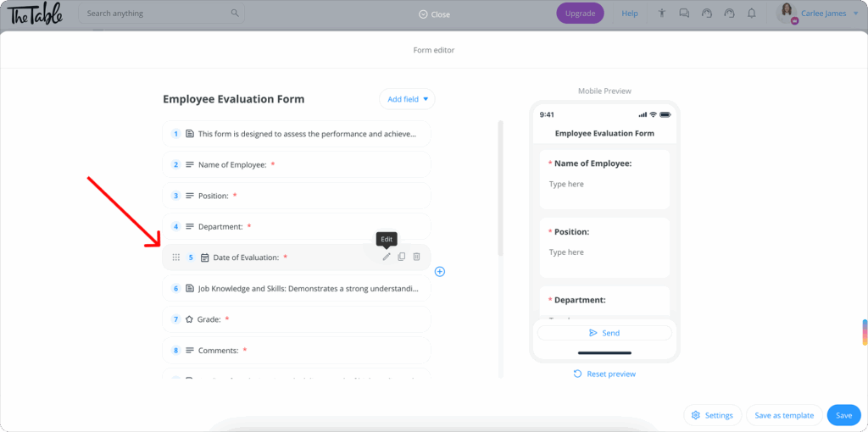Image resolution: width=868 pixels, height=432 pixels.
Task: Edit the Date of Evaluation field
Action: (x=387, y=257)
